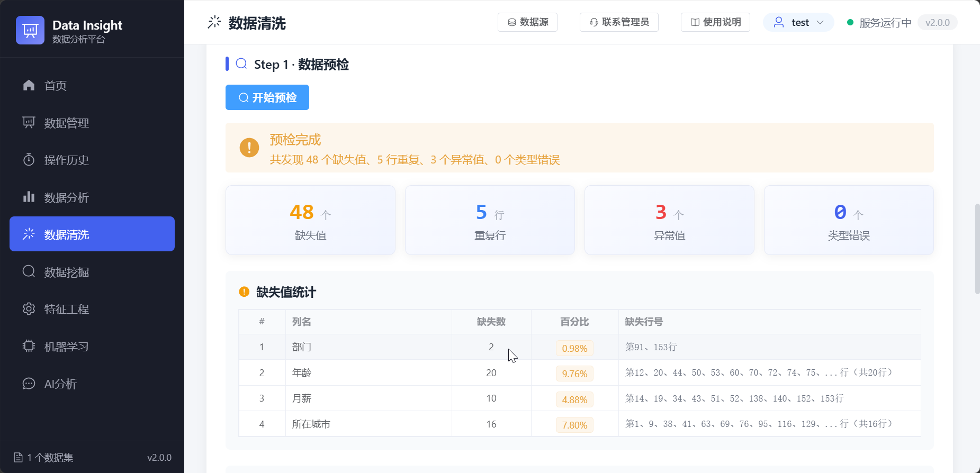Click the 机器学习 chip icon
Screen dimensions: 980x473
tap(29, 347)
